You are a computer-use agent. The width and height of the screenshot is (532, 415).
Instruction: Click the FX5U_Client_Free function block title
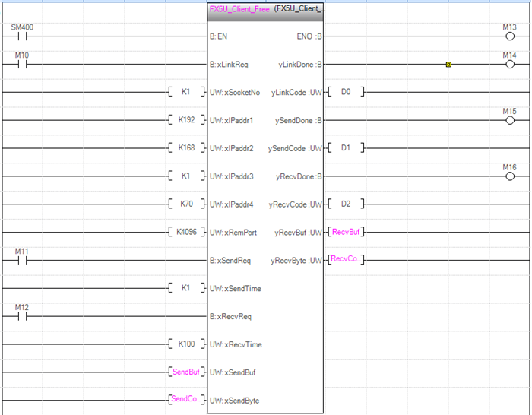tap(236, 8)
